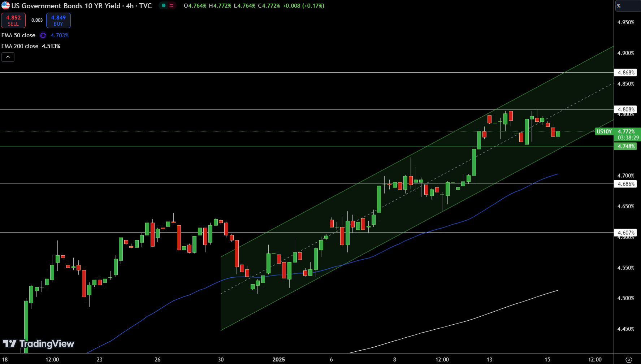Image resolution: width=641 pixels, height=364 pixels.
Task: Select the 4.808% horizontal line label
Action: pyautogui.click(x=626, y=109)
